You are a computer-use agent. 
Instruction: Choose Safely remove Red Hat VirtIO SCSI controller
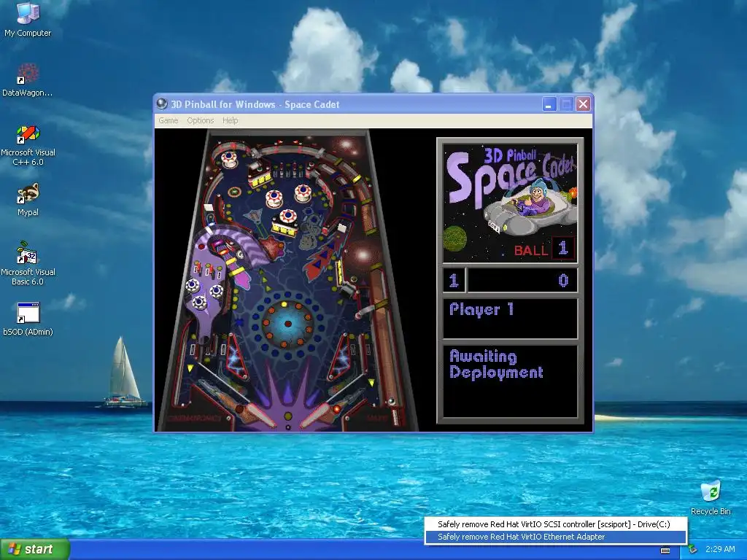(555, 524)
